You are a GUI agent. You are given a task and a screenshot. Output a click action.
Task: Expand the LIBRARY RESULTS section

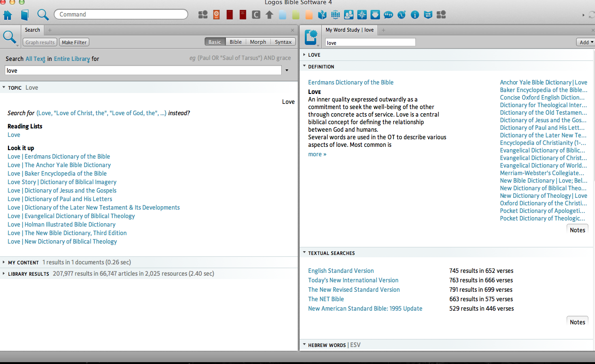tap(4, 274)
